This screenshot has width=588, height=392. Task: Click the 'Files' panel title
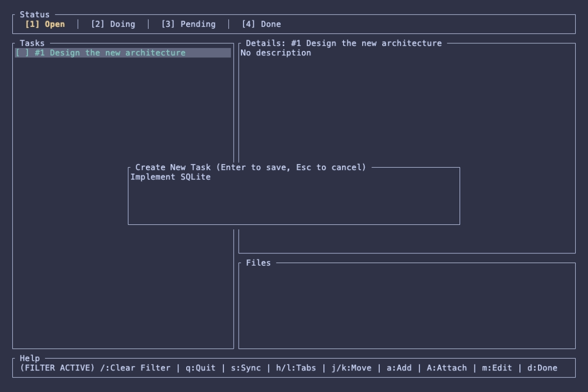[258, 263]
